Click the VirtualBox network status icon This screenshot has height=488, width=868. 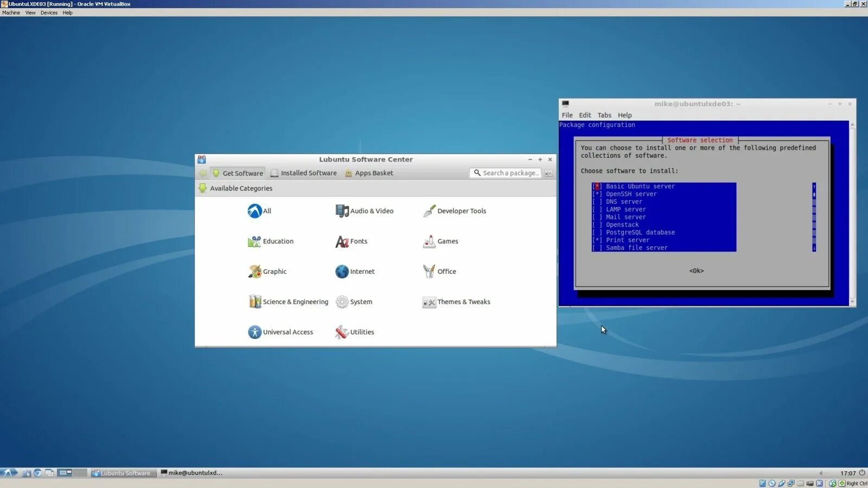[791, 483]
